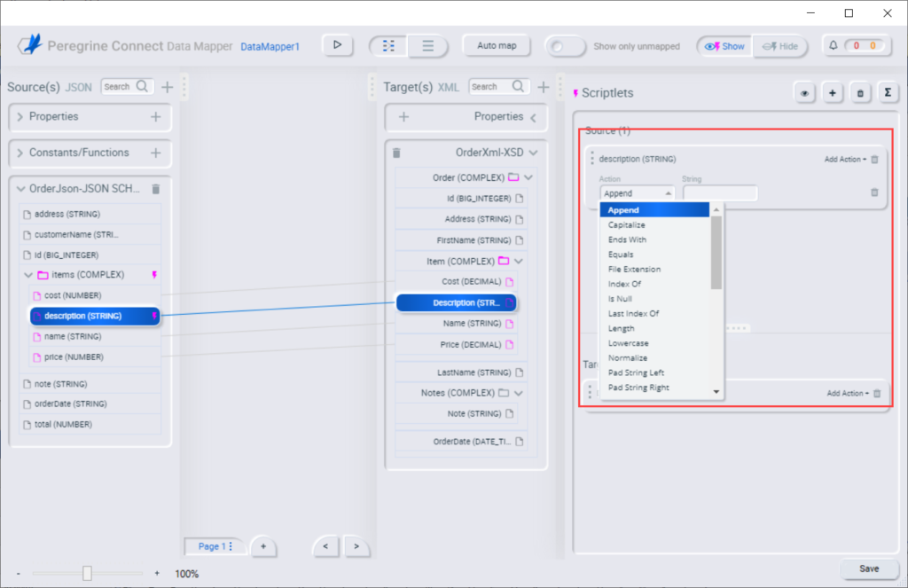The width and height of the screenshot is (908, 588).
Task: Click the delete scriptlet trash icon
Action: pyautogui.click(x=860, y=91)
